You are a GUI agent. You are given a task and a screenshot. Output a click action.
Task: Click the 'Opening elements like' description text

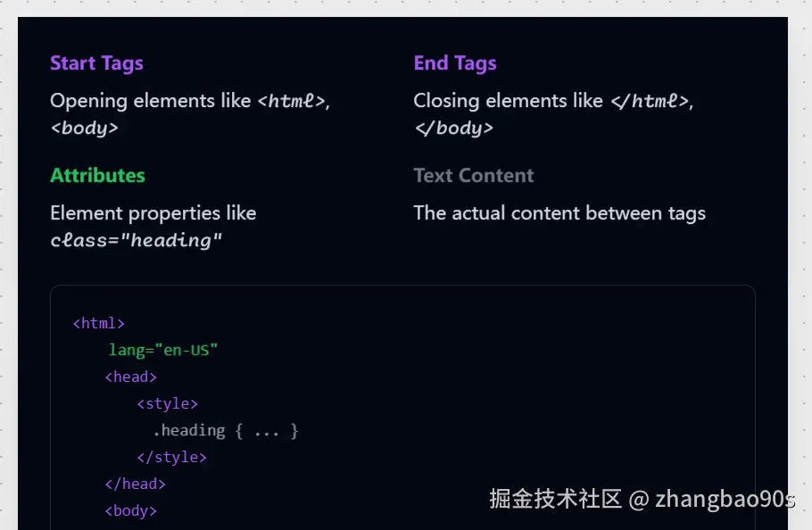tap(150, 101)
